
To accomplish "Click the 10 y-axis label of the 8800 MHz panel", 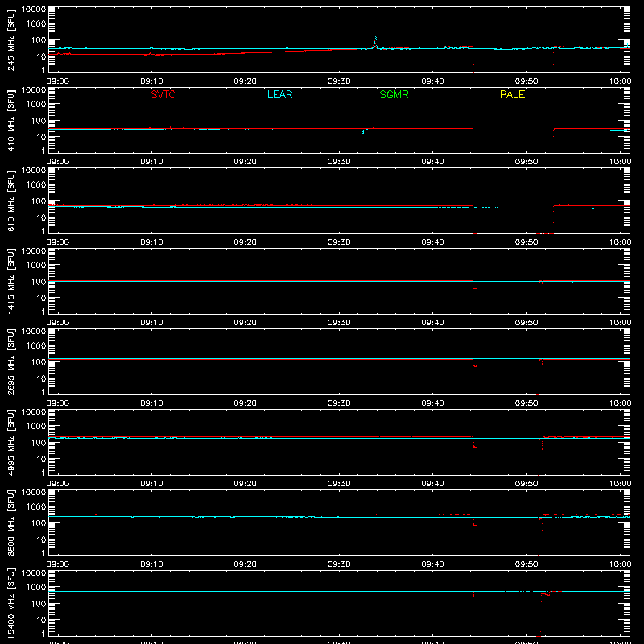I will pos(41,539).
